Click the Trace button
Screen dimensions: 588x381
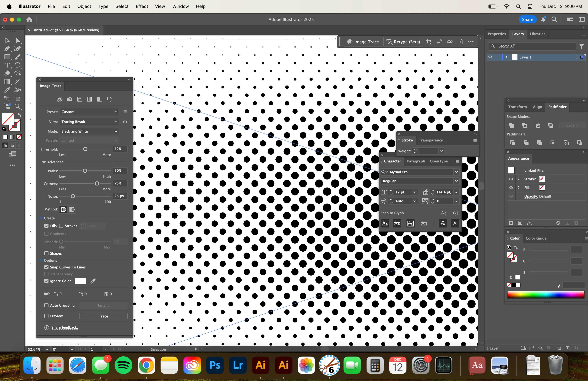103,316
